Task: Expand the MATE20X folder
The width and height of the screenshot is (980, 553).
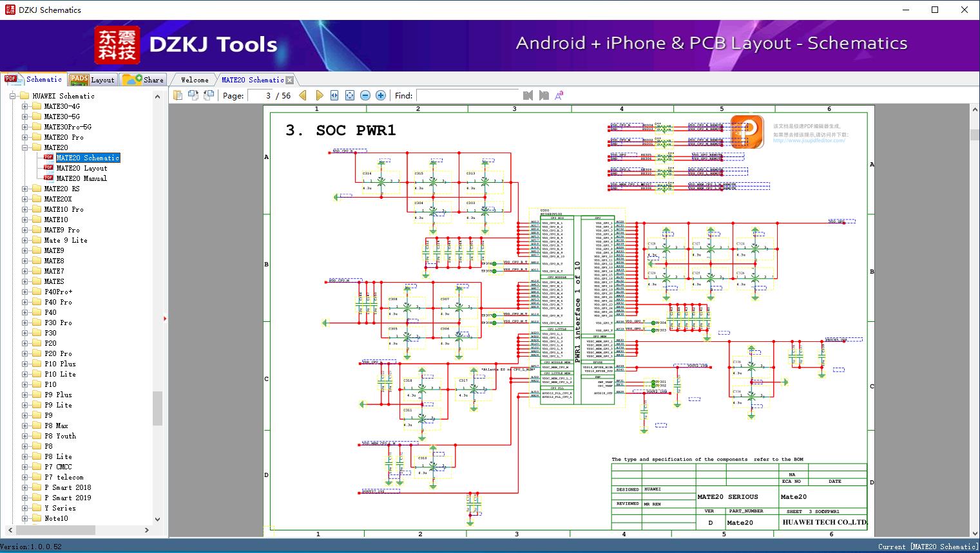Action: coord(24,199)
